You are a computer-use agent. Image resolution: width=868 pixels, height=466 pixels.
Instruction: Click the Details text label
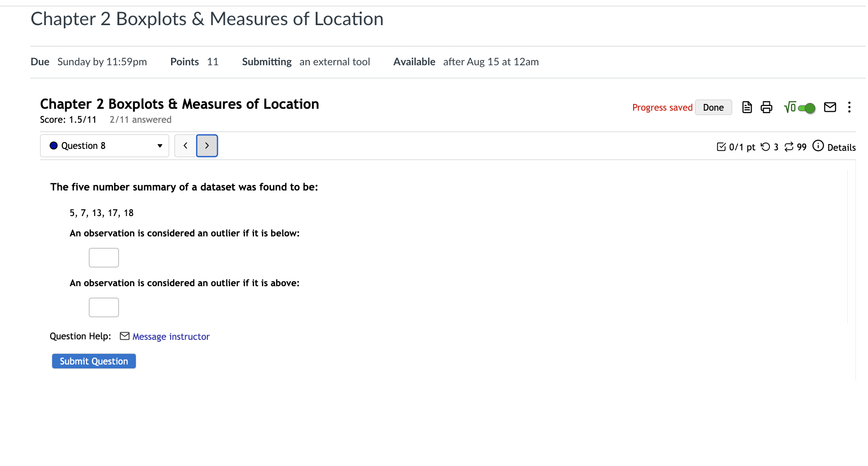tap(841, 147)
